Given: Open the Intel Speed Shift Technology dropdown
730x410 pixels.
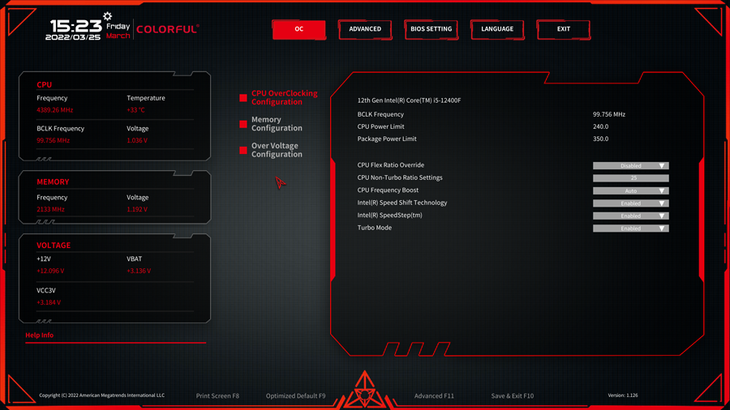Looking at the screenshot, I should coord(630,203).
